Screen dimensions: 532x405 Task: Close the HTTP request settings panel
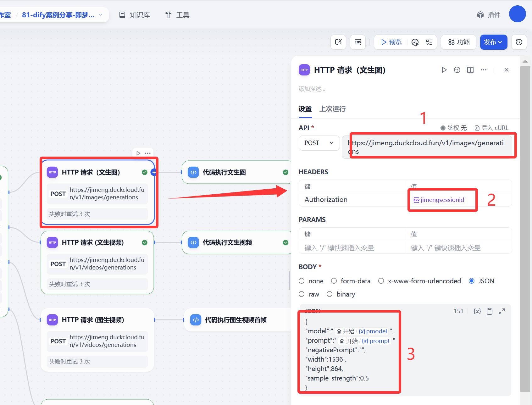tap(507, 70)
